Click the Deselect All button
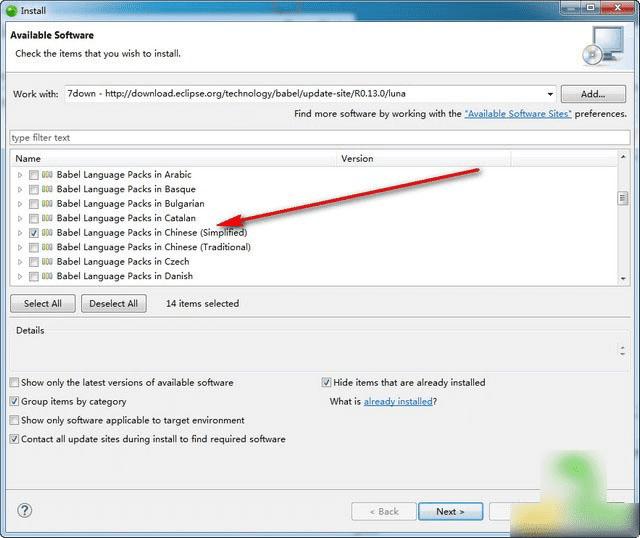 coord(113,304)
